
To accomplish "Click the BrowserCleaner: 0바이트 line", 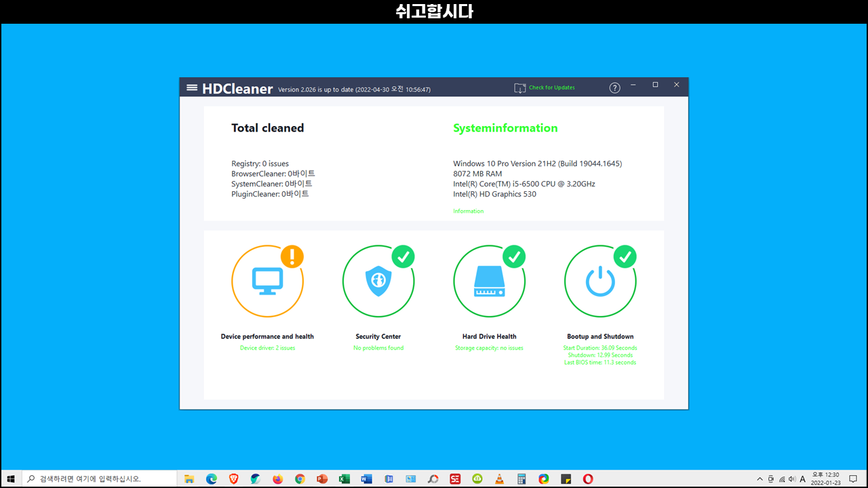I will pyautogui.click(x=273, y=174).
